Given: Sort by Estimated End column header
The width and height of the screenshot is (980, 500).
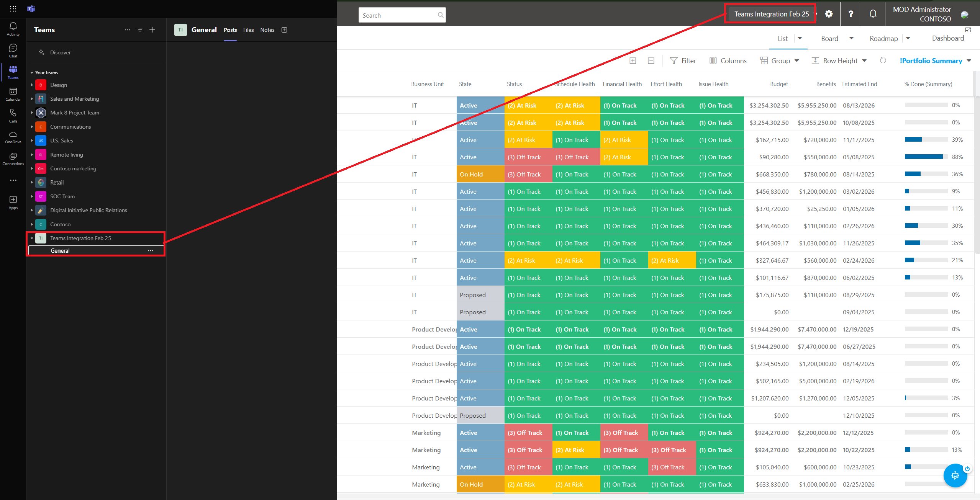Looking at the screenshot, I should [859, 84].
